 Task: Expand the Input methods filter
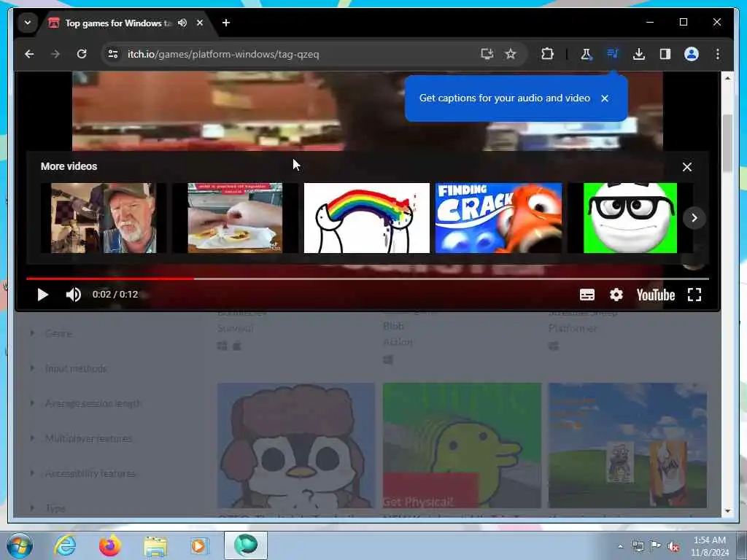[x=75, y=368]
